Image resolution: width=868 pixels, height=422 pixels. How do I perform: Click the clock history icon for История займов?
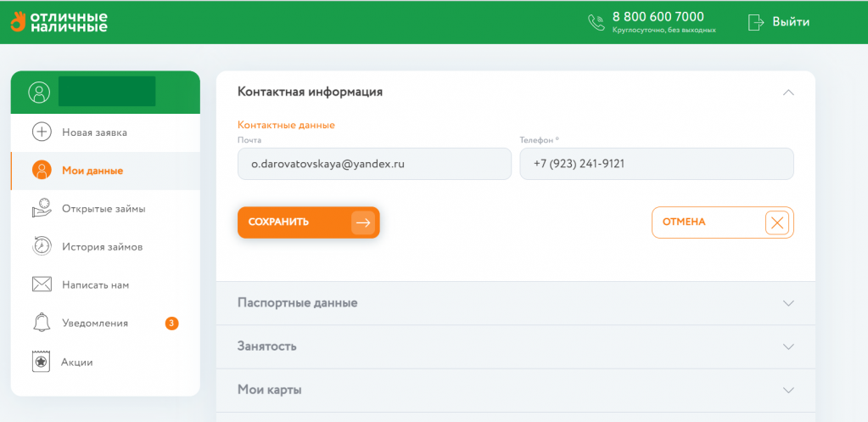point(42,246)
